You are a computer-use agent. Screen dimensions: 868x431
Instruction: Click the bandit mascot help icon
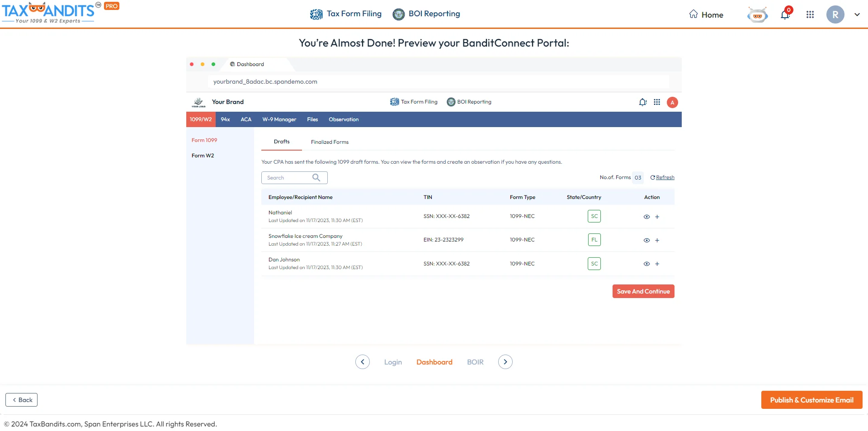click(x=758, y=14)
